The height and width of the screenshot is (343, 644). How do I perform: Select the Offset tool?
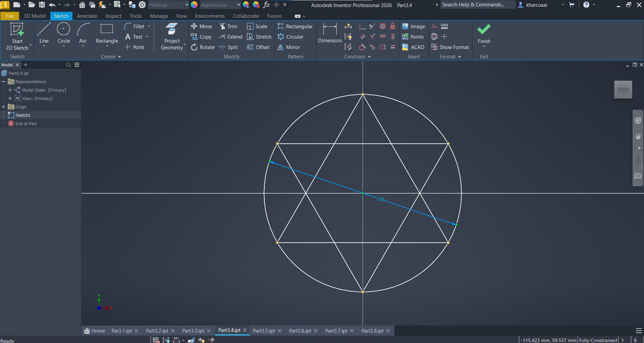pos(258,47)
